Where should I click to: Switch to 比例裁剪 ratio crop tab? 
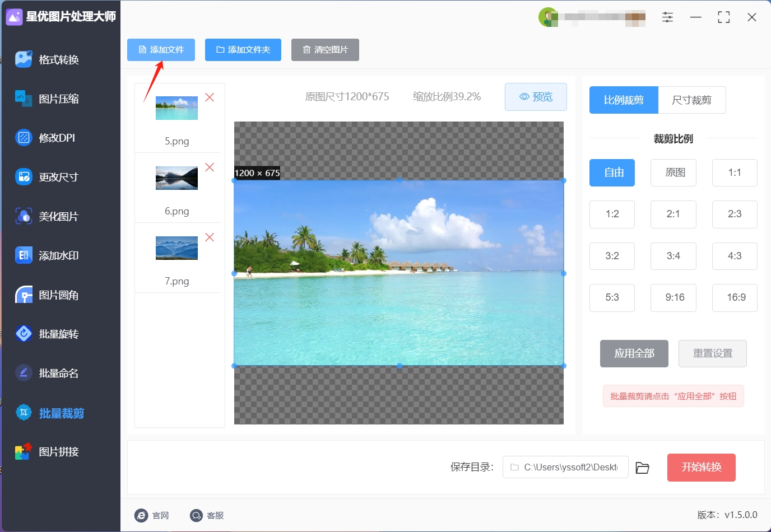point(624,100)
